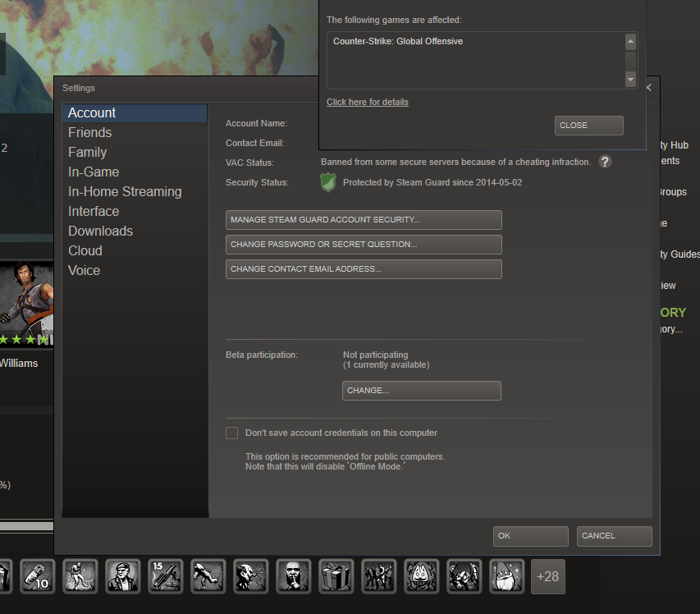Click the character artwork thumbnail behind Settings
The height and width of the screenshot is (614, 700).
pos(27,304)
